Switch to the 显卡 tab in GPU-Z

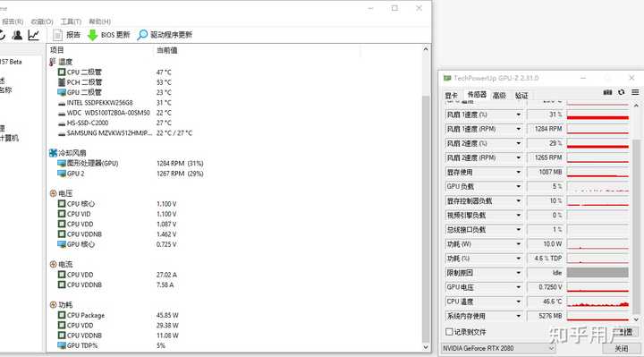pos(452,96)
